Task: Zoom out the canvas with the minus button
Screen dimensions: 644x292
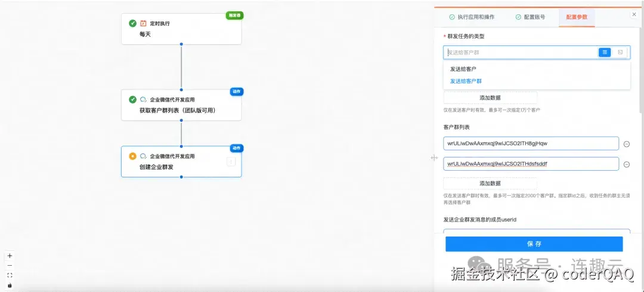Action: coord(10,266)
